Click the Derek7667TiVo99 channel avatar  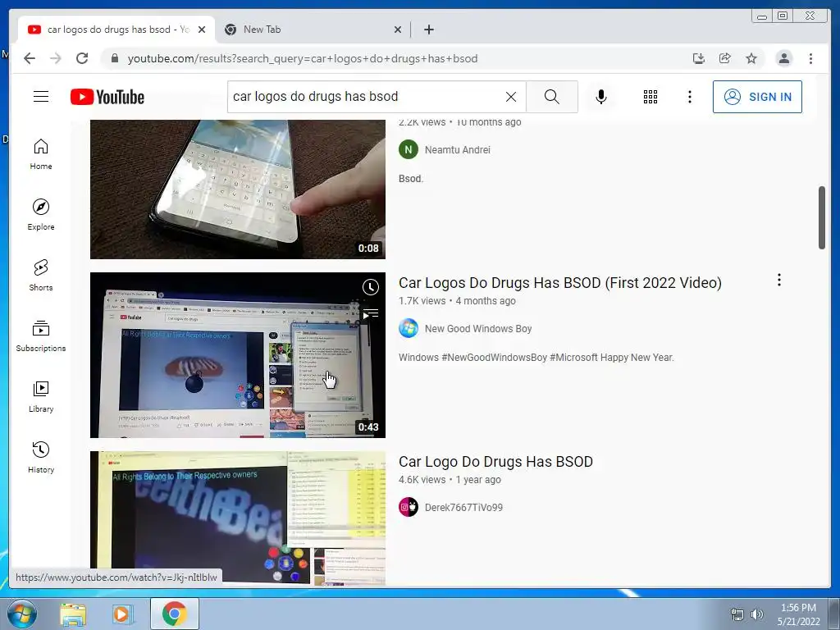tap(409, 507)
